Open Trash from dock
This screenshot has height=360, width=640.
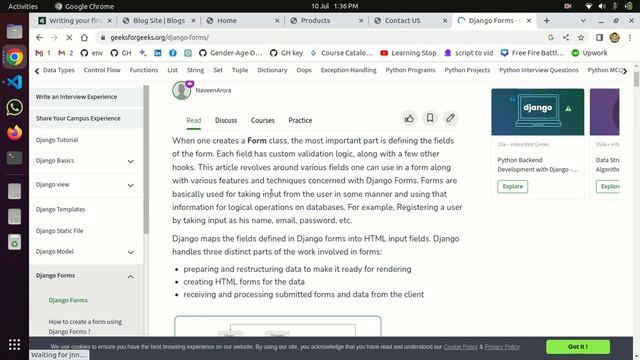pyautogui.click(x=14, y=242)
